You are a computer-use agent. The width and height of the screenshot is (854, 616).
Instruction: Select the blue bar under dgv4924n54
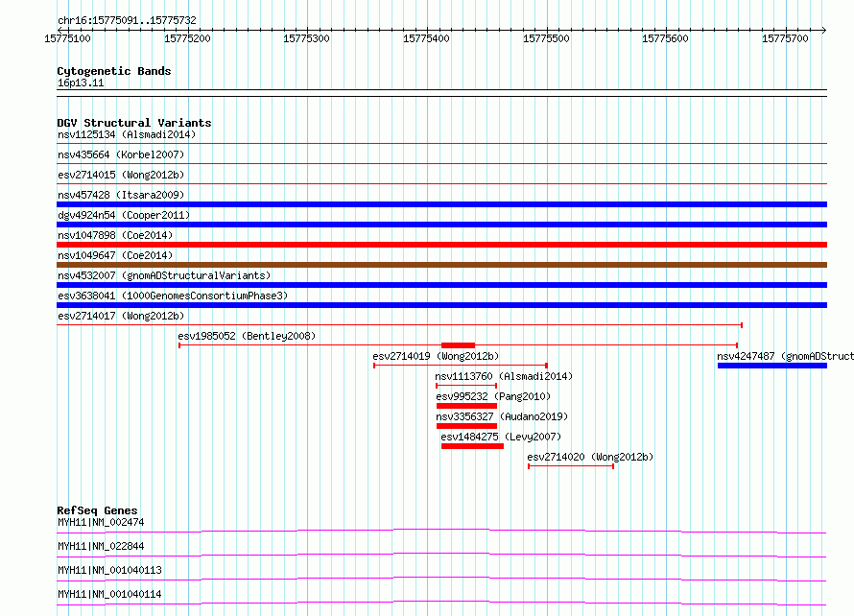(441, 225)
